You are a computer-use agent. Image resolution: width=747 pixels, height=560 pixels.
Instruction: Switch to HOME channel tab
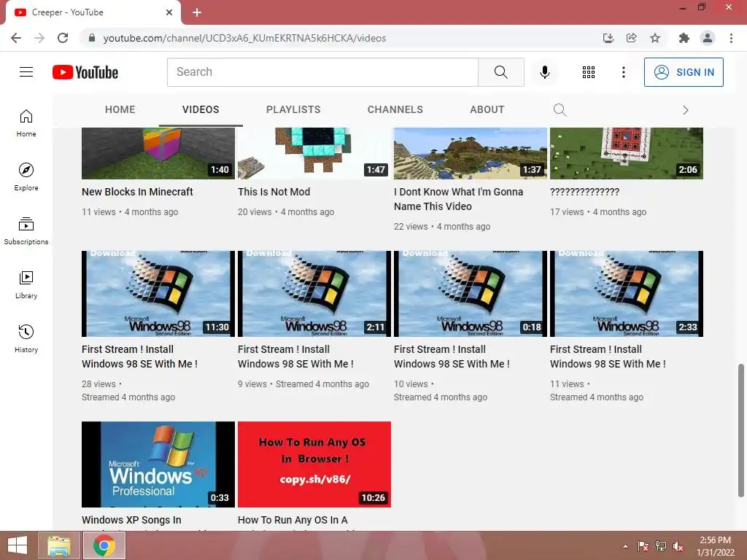coord(120,109)
